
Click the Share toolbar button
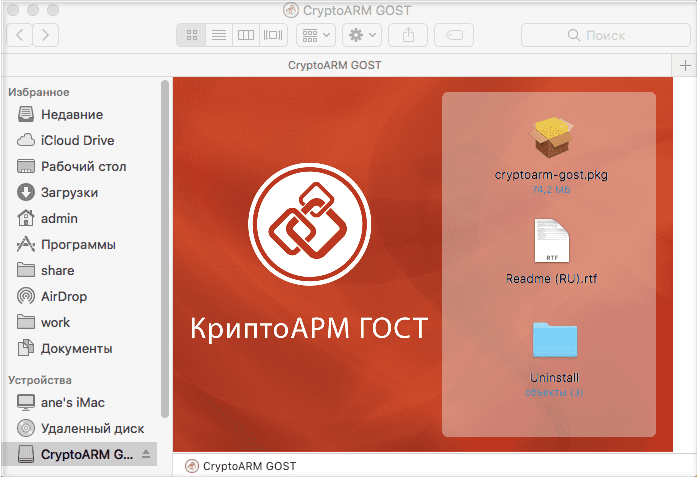pyautogui.click(x=408, y=35)
